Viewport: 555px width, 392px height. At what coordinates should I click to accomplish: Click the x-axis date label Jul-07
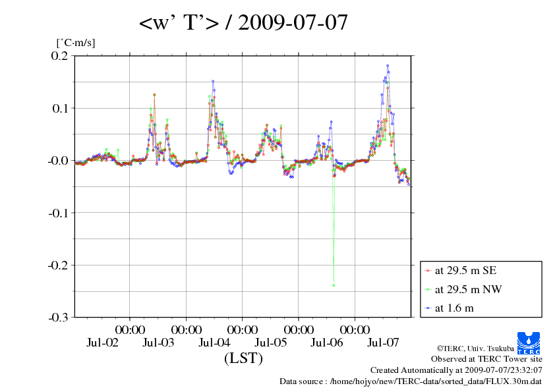pyautogui.click(x=383, y=343)
